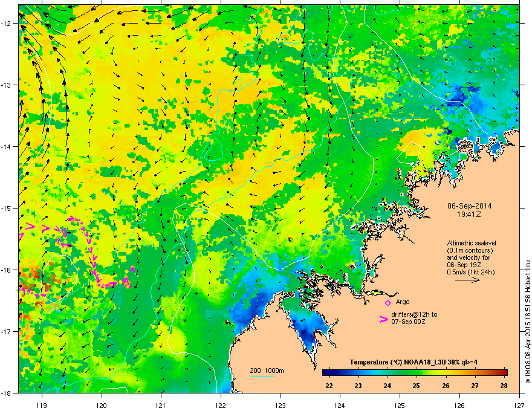
Task: Click the longitude axis label 127
Action: 519,405
